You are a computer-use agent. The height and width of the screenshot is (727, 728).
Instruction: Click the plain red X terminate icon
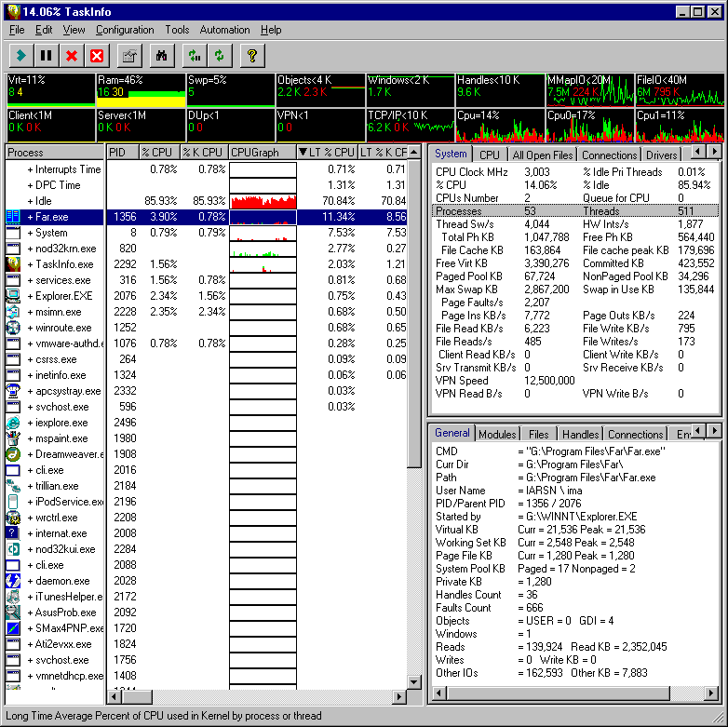click(71, 56)
